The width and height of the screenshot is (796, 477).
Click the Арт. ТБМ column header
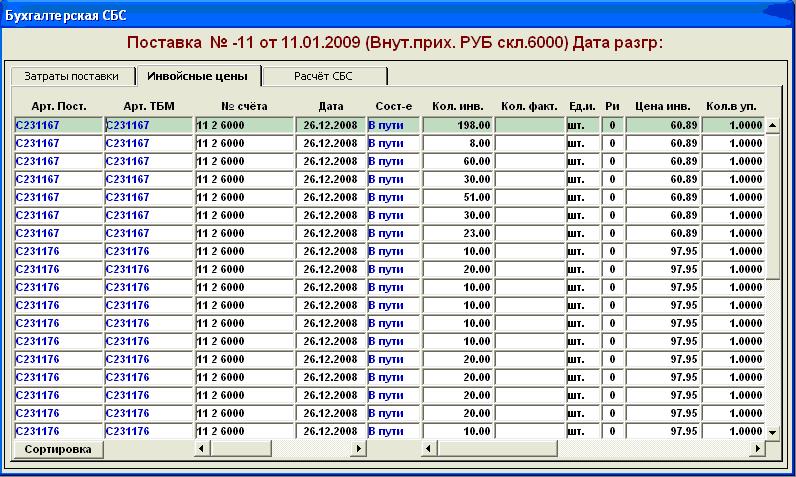(149, 107)
